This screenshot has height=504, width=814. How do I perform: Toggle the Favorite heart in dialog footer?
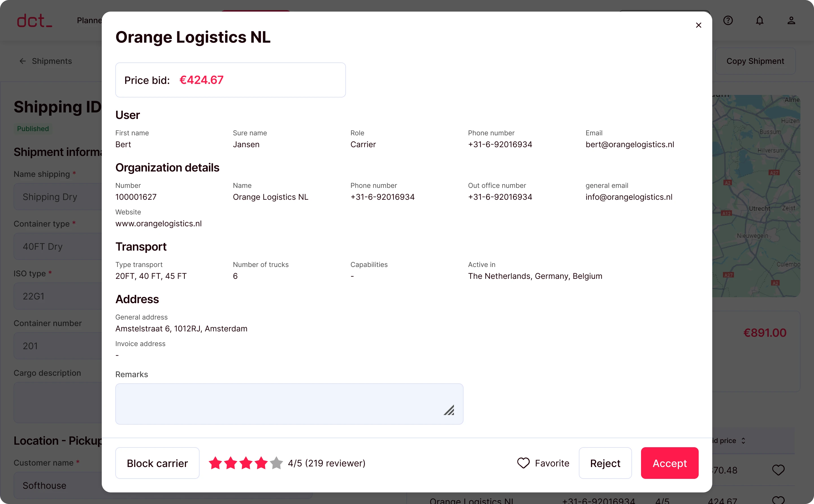coord(523,463)
